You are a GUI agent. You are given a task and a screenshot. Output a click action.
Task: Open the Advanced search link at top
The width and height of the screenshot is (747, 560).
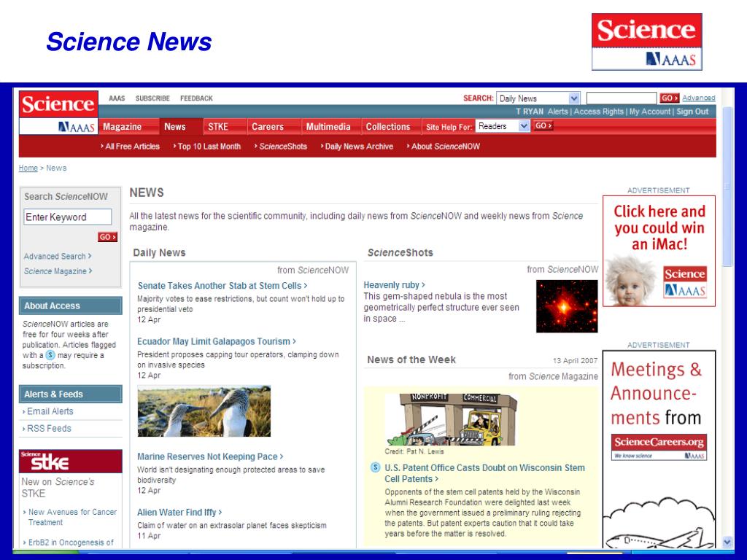tap(698, 98)
